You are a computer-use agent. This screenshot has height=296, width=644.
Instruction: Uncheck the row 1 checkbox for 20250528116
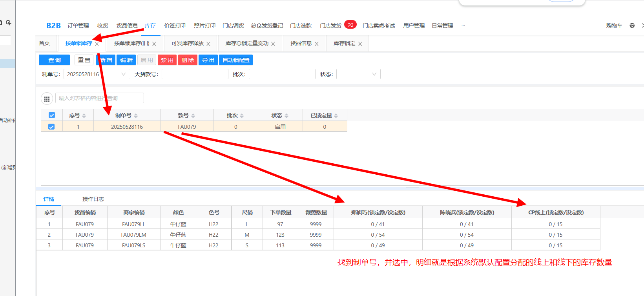click(51, 127)
